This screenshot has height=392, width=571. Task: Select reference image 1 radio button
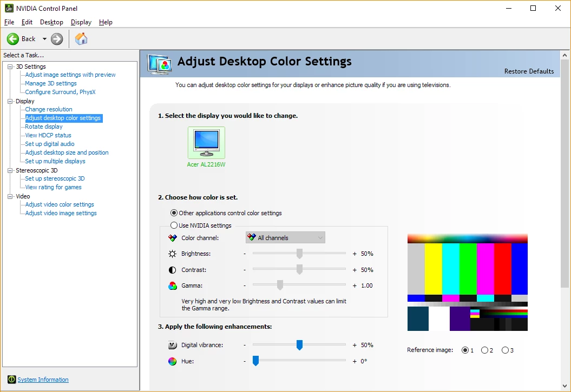[465, 350]
